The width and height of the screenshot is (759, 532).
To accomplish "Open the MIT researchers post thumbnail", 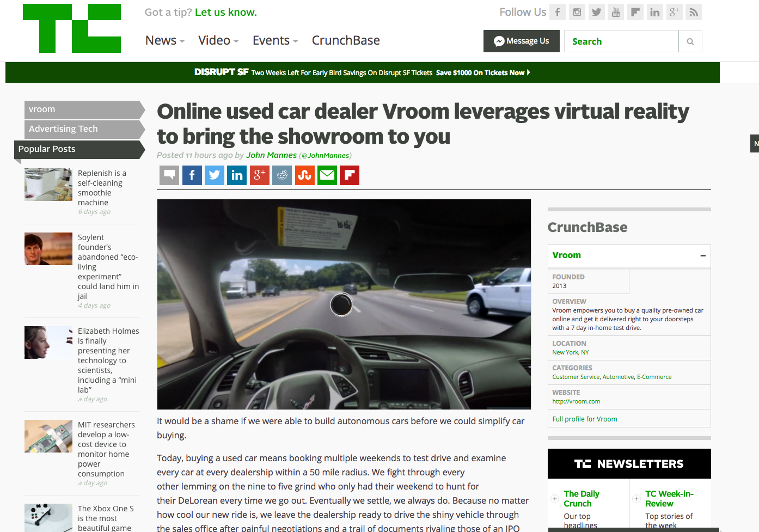I will tap(48, 436).
